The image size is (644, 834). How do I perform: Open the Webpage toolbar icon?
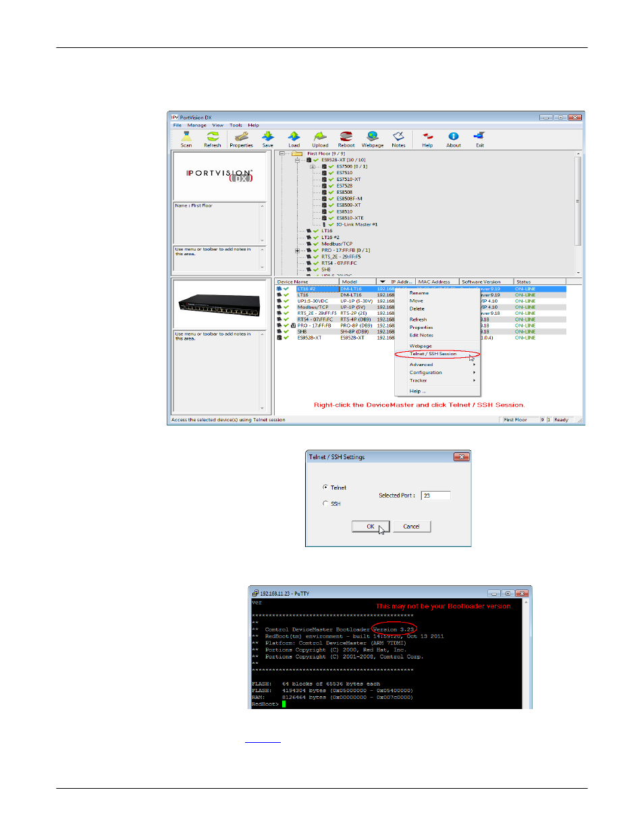point(373,139)
